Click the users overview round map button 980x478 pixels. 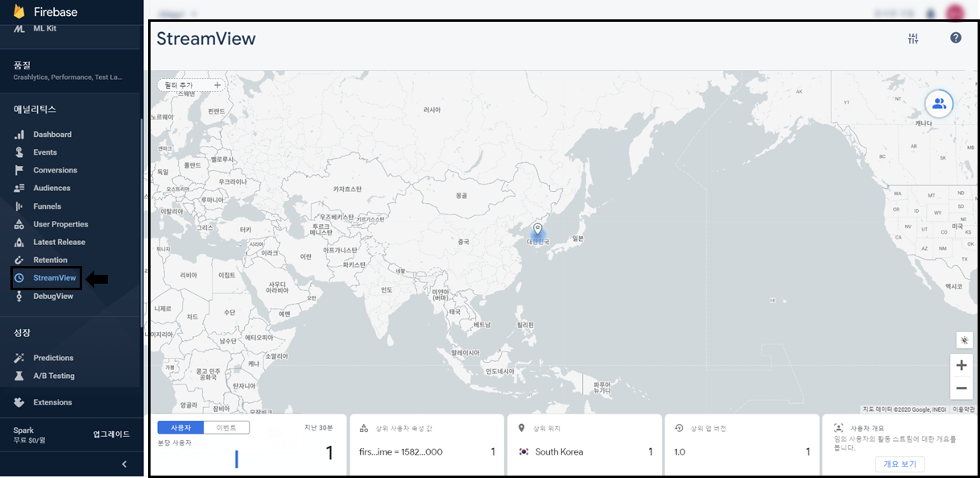[x=938, y=103]
